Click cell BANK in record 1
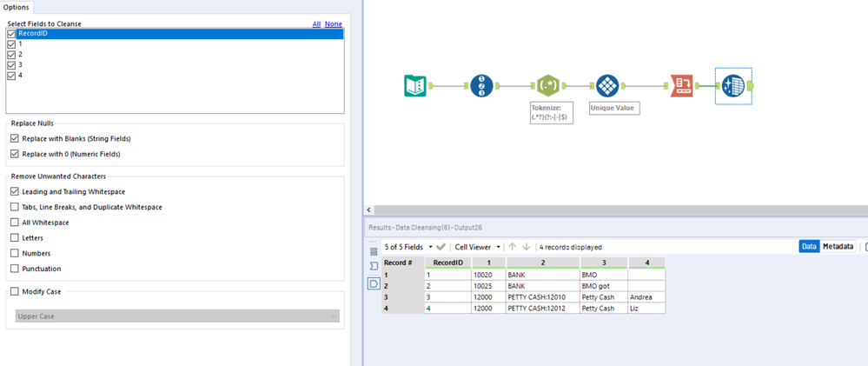The width and height of the screenshot is (868, 366). click(543, 274)
